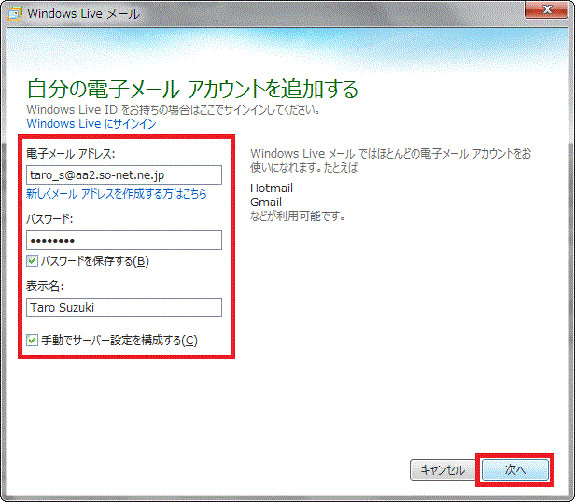Click the Windows Live メール title bar text

pos(83,14)
